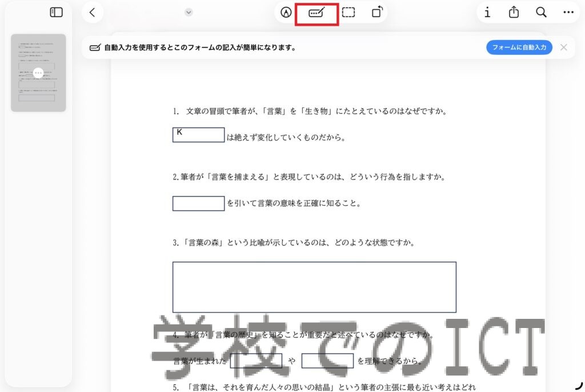The height and width of the screenshot is (392, 585).
Task: Dismiss the autofill banner
Action: pyautogui.click(x=564, y=47)
